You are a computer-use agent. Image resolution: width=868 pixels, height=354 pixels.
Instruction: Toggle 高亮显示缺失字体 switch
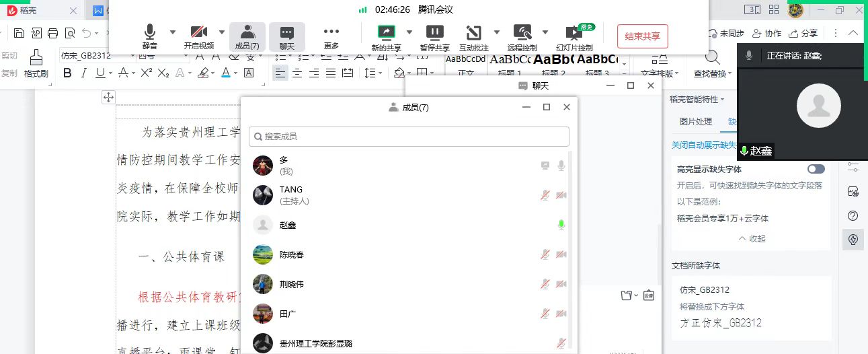[x=816, y=169]
